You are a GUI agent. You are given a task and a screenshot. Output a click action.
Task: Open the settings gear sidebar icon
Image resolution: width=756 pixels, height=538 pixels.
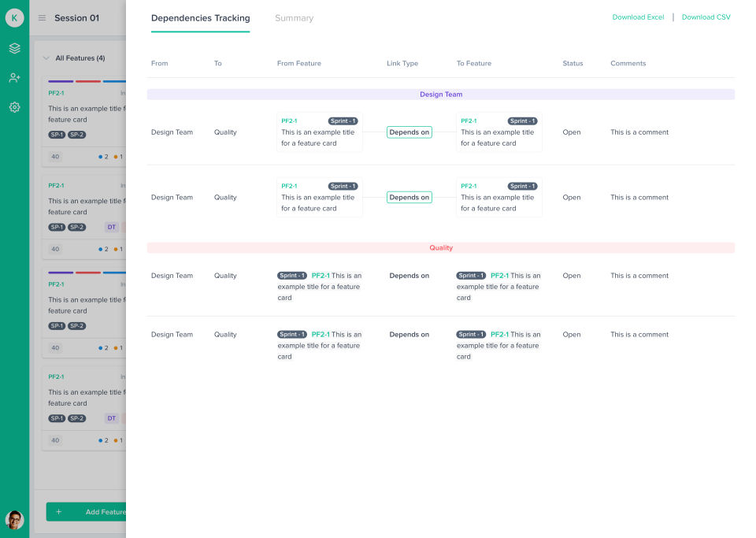pyautogui.click(x=14, y=107)
